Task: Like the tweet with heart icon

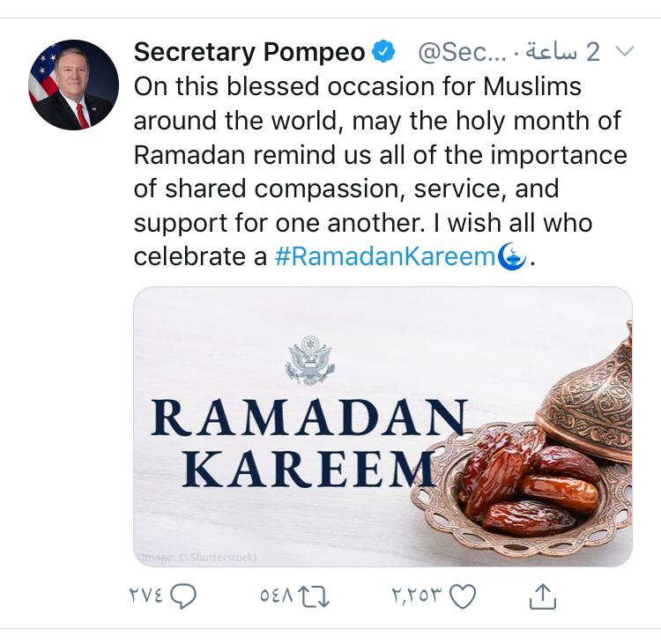Action: point(462,596)
